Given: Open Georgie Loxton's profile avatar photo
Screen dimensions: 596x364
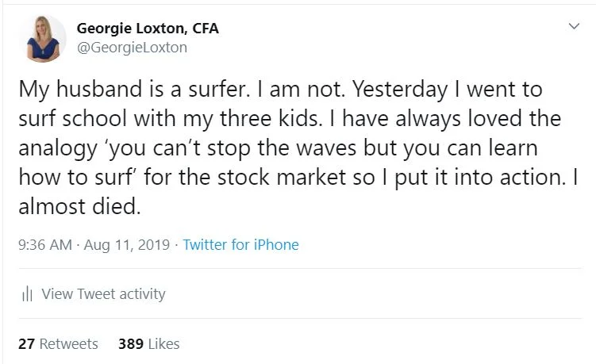Looking at the screenshot, I should (x=42, y=38).
